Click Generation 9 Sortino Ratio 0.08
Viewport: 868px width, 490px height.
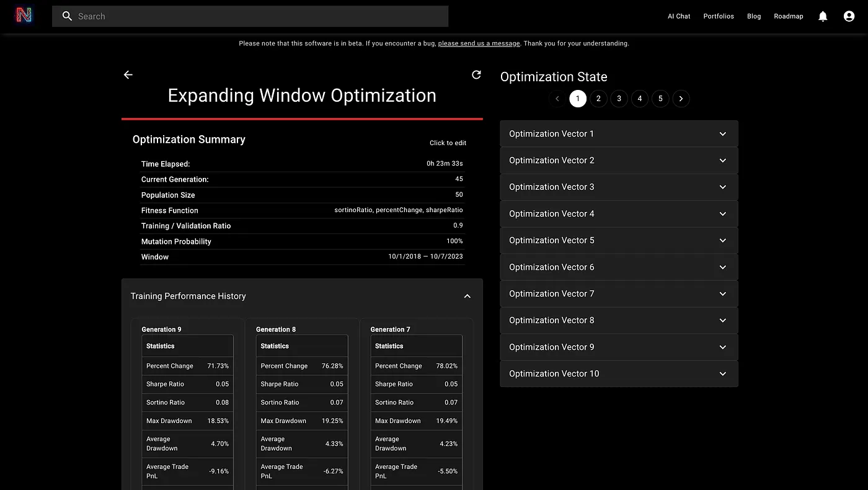point(222,402)
